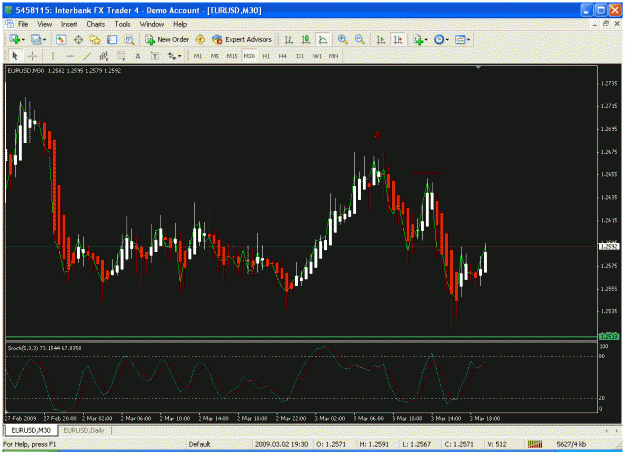625x452 pixels.
Task: Switch chart to M1 timeframe
Action: click(x=198, y=56)
